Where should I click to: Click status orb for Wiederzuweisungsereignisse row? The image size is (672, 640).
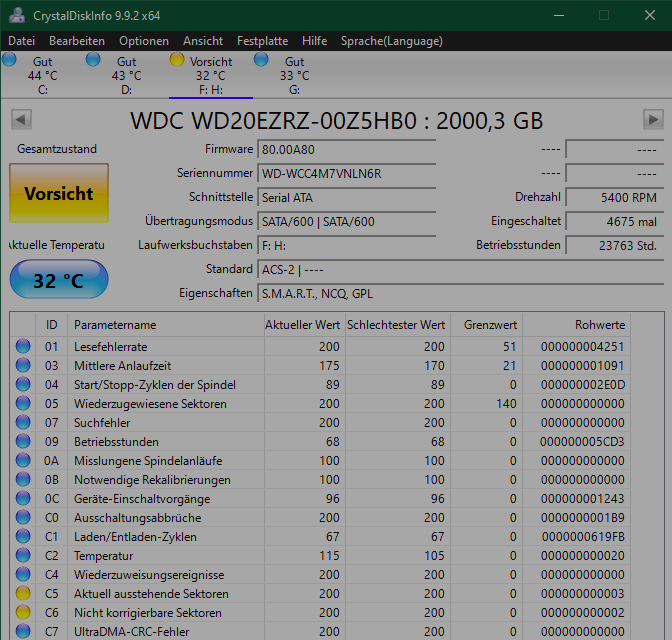point(23,574)
